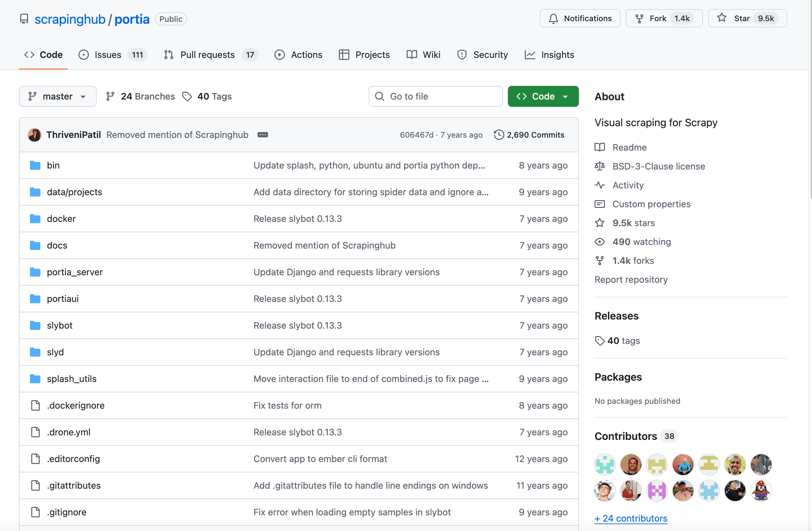Open the file search magnifier icon
The width and height of the screenshot is (812, 531).
(x=380, y=96)
